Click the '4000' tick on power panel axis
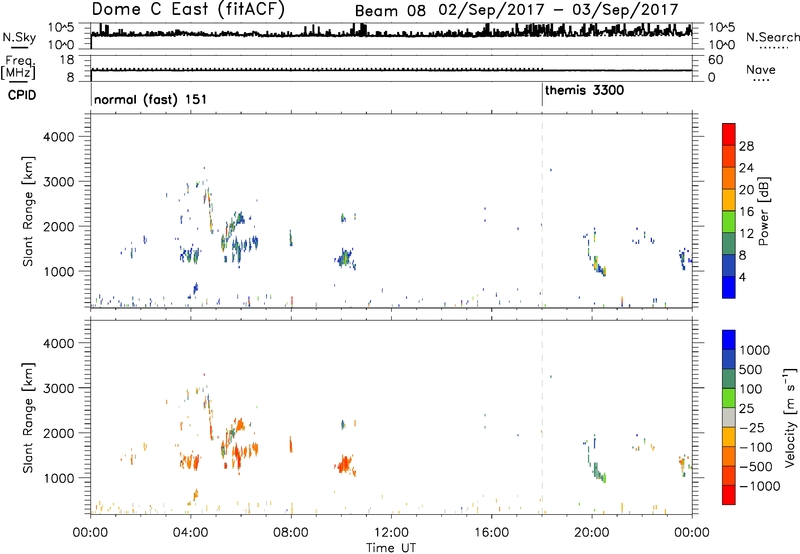The image size is (800, 554). coord(59,137)
